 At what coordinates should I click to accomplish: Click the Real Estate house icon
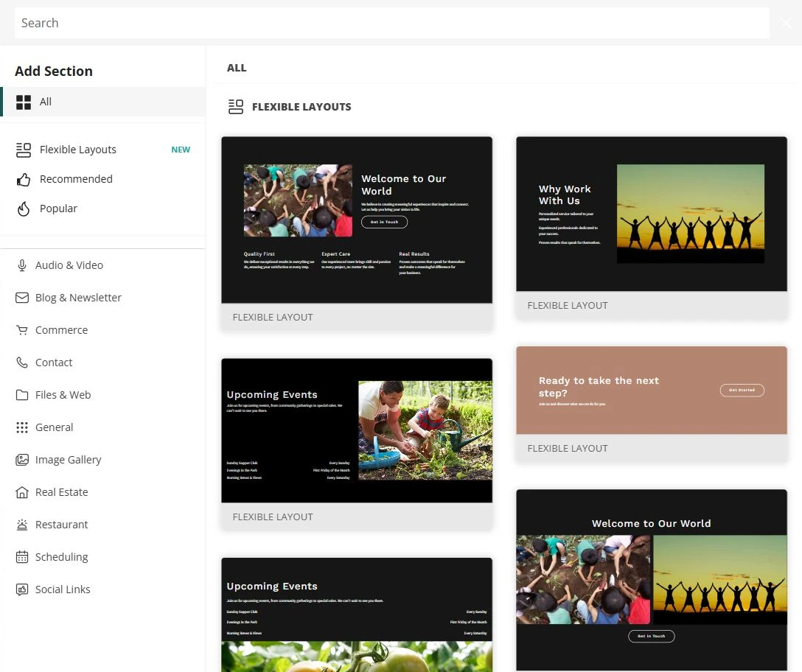(22, 492)
